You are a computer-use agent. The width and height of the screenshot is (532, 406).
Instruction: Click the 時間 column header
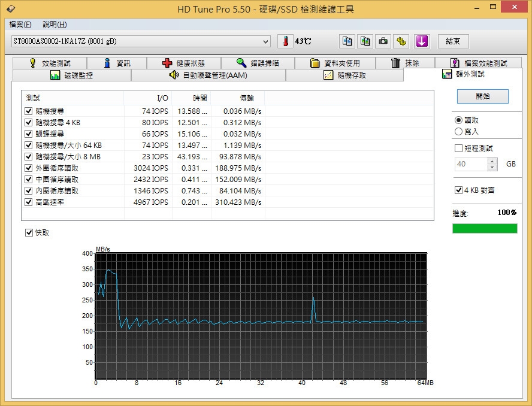(x=192, y=98)
